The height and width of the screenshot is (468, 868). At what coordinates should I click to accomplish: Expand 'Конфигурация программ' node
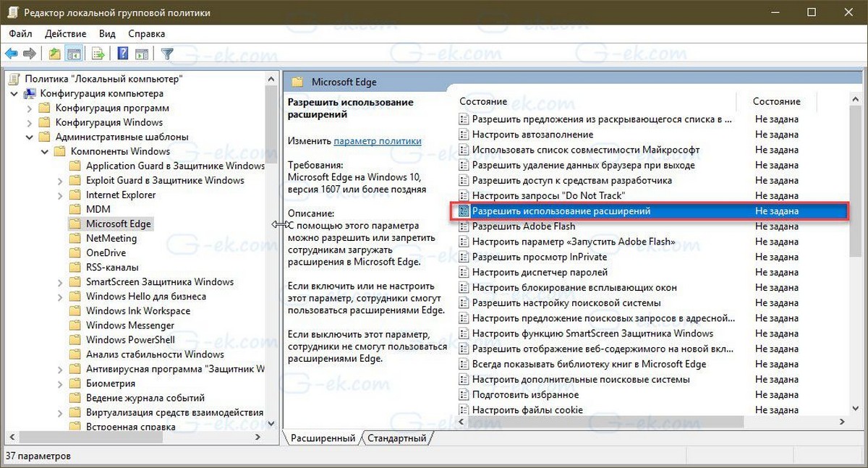(x=30, y=108)
